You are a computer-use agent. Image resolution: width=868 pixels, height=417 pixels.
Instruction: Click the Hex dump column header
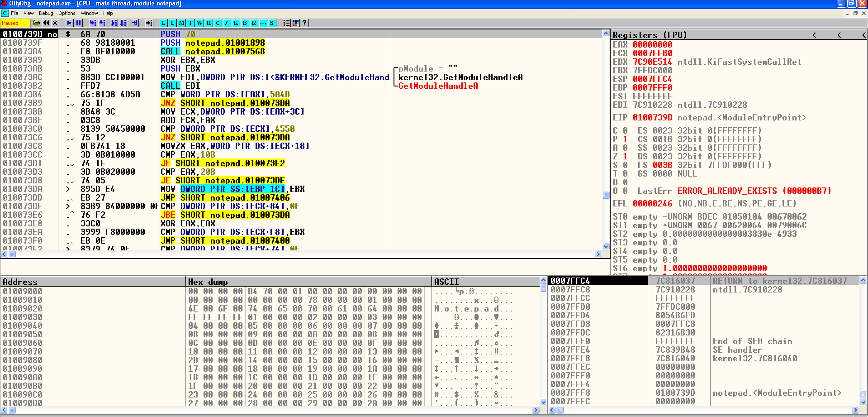(308, 282)
